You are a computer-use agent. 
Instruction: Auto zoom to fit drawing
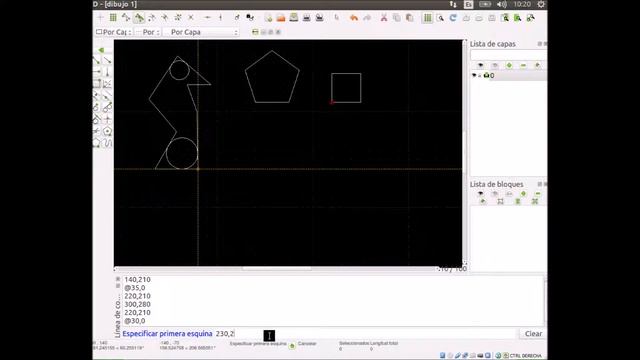[492, 18]
